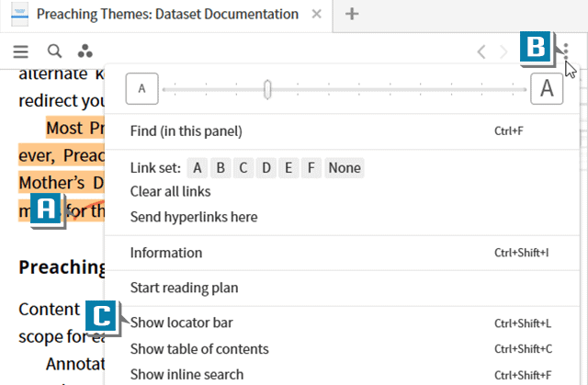588x385 pixels.
Task: Choose Start reading plan
Action: click(x=184, y=288)
